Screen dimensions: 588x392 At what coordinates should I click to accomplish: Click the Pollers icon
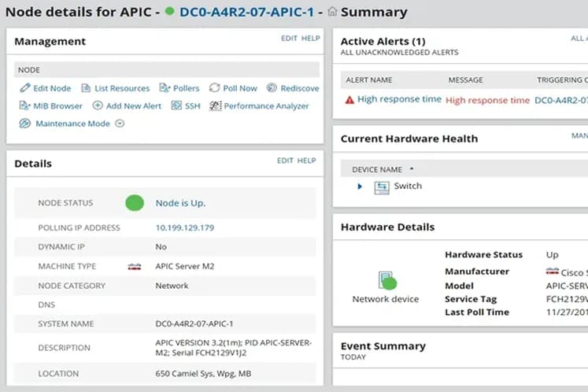tap(165, 88)
